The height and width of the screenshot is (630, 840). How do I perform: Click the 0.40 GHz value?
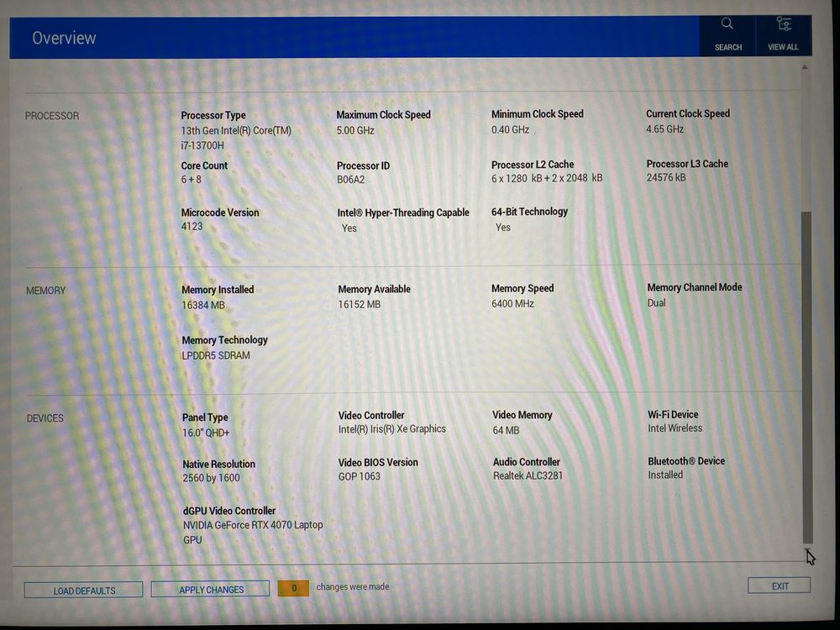510,129
